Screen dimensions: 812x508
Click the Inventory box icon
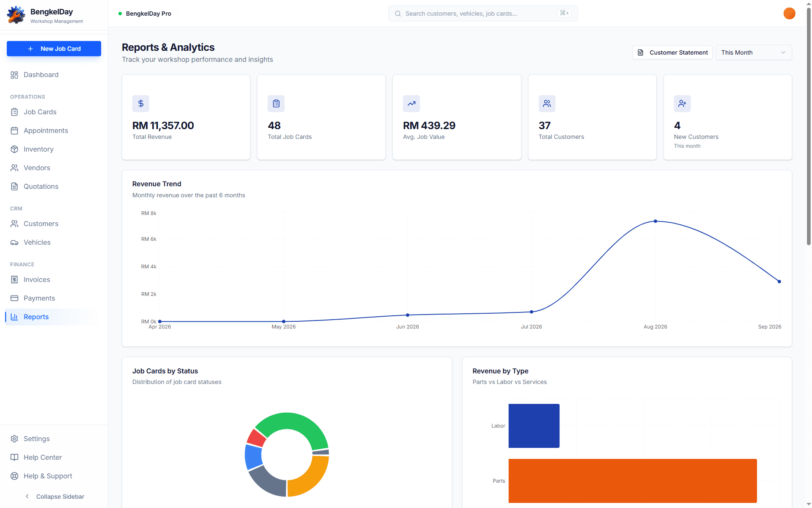coord(14,149)
